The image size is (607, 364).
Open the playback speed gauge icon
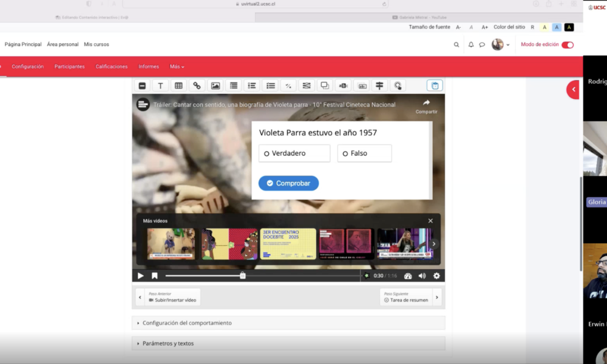pyautogui.click(x=408, y=276)
